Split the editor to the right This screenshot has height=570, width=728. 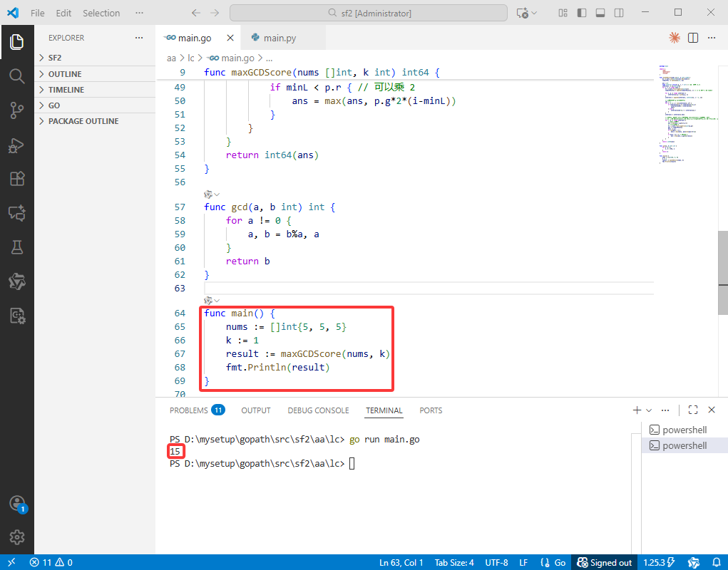(x=693, y=38)
